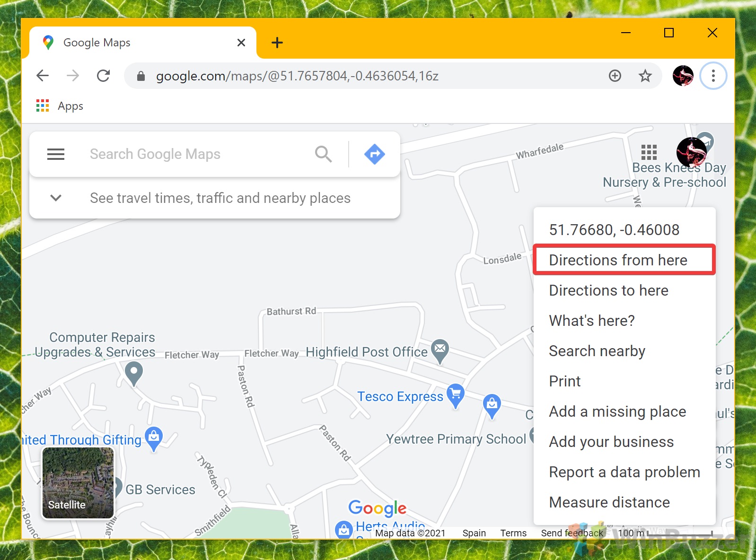Image resolution: width=756 pixels, height=560 pixels.
Task: Close the Google Maps tab
Action: (241, 43)
